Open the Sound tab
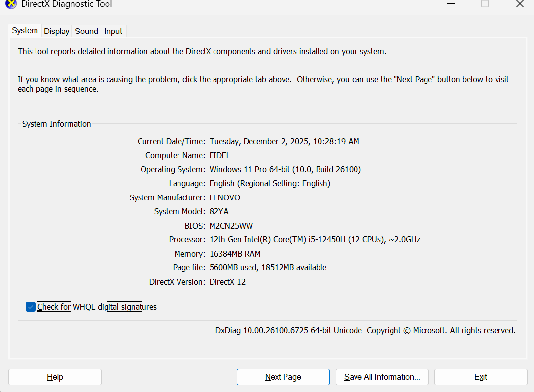The height and width of the screenshot is (392, 534). [x=86, y=31]
